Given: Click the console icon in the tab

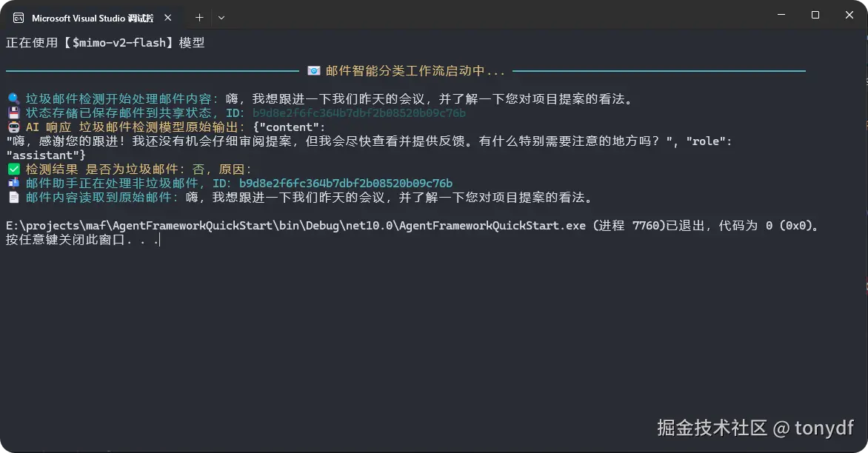Looking at the screenshot, I should point(19,18).
